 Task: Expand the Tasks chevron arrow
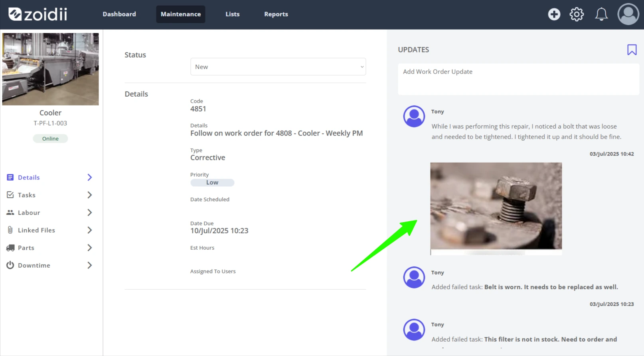[x=90, y=195]
